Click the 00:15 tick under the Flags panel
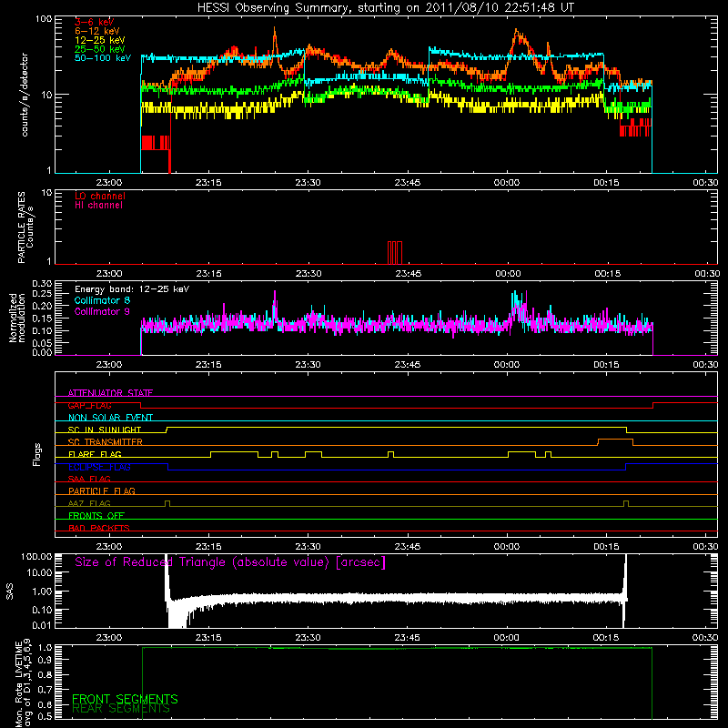 pyautogui.click(x=606, y=547)
